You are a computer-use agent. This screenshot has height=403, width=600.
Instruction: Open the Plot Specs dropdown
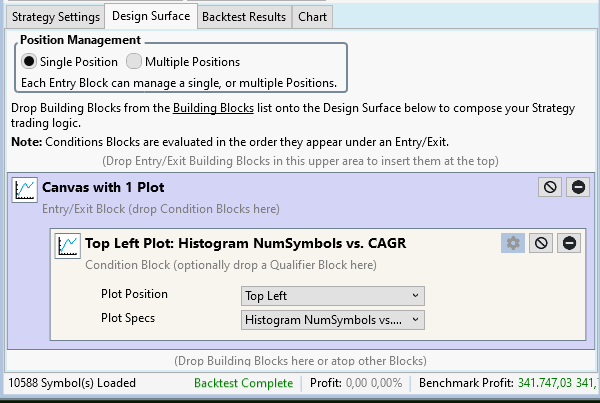[x=332, y=320]
